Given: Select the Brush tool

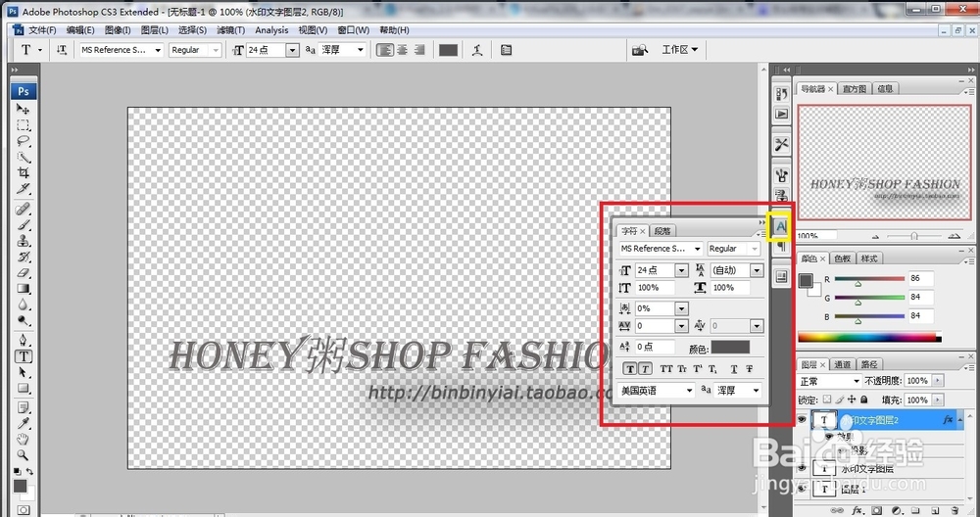Looking at the screenshot, I should click(24, 225).
